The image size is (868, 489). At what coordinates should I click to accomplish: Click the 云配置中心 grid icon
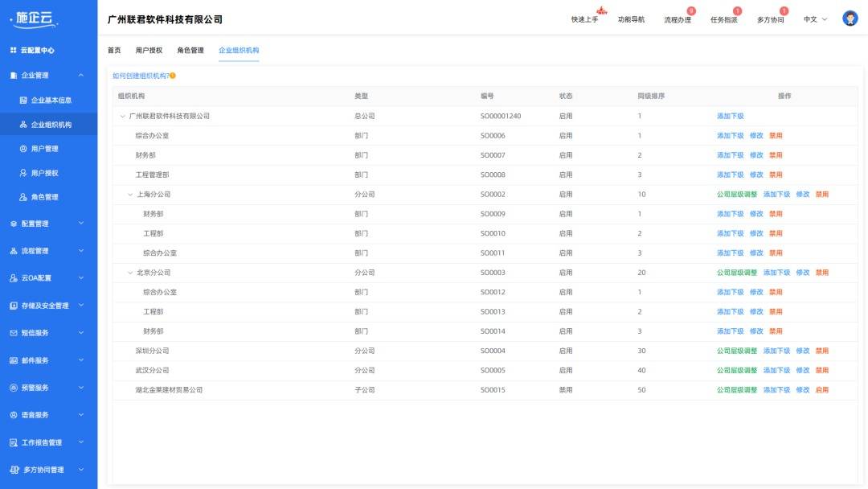pyautogui.click(x=13, y=50)
